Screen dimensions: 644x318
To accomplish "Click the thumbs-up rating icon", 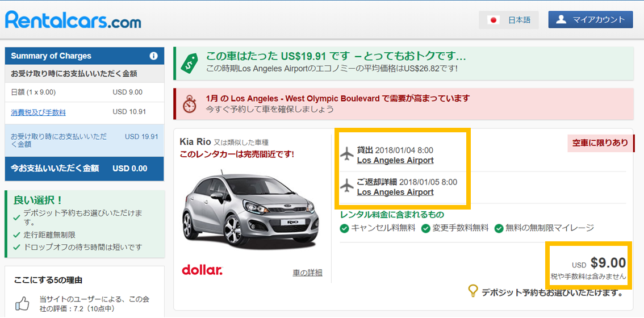I will click(x=22, y=304).
